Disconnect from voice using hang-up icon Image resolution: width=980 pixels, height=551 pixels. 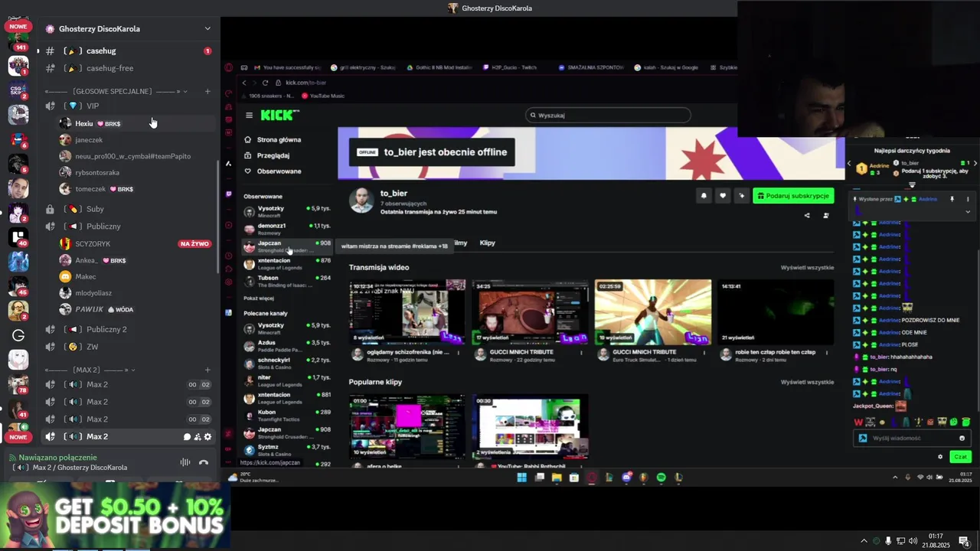(204, 462)
